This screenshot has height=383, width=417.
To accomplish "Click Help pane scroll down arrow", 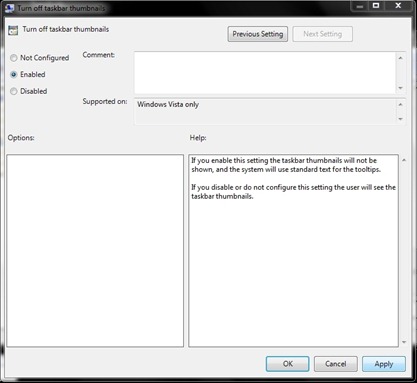I will [404, 342].
